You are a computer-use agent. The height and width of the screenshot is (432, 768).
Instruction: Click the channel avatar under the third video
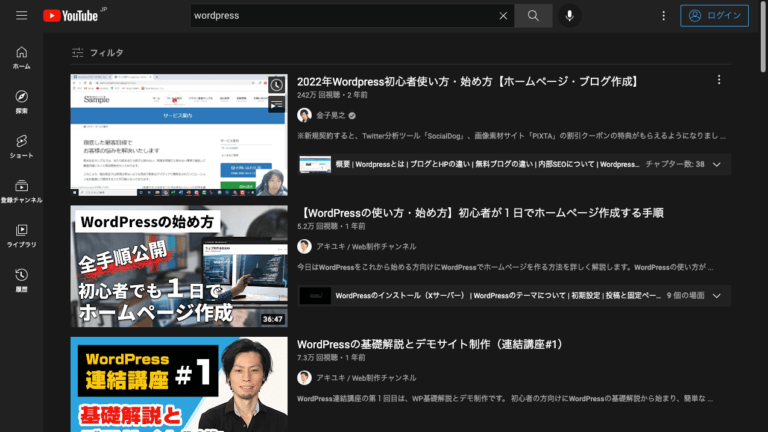click(x=304, y=378)
